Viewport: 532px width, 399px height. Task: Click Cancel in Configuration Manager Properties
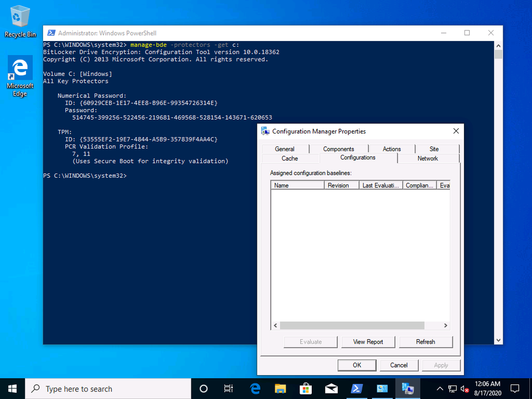coord(399,365)
